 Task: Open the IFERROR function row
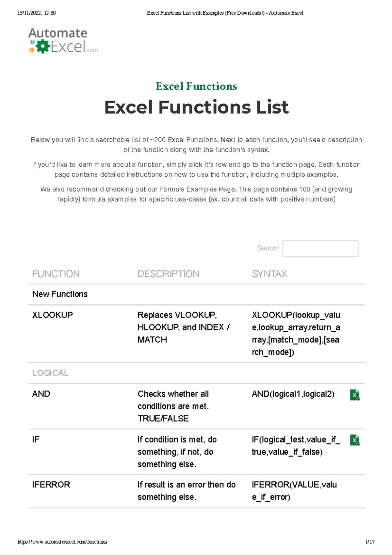click(x=196, y=491)
